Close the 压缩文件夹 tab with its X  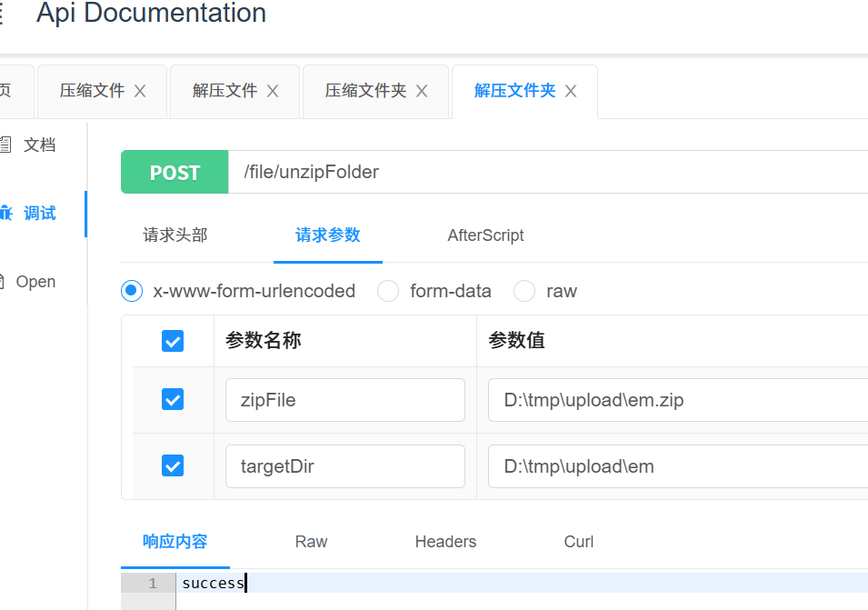pyautogui.click(x=422, y=91)
